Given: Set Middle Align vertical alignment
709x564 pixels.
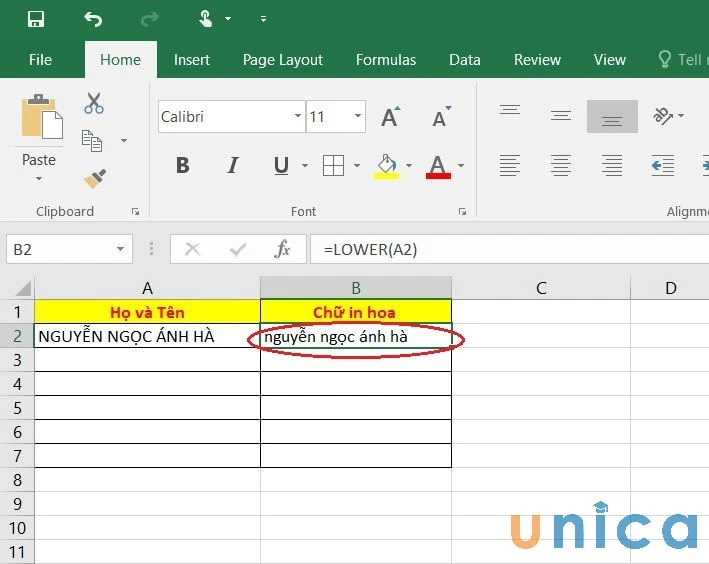Looking at the screenshot, I should coord(561,116).
